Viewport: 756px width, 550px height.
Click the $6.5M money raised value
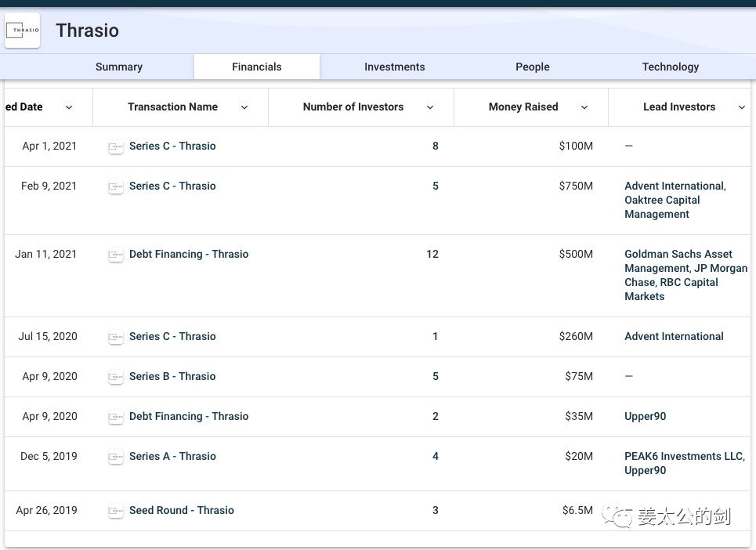pos(577,511)
